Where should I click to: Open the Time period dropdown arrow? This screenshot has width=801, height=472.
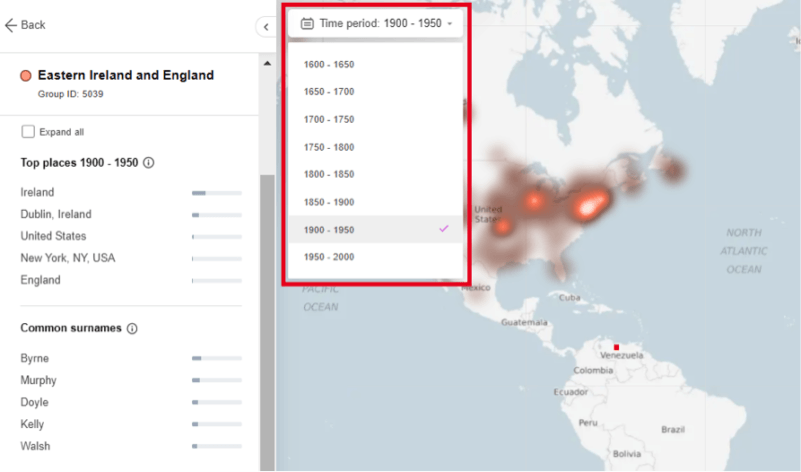coord(450,24)
